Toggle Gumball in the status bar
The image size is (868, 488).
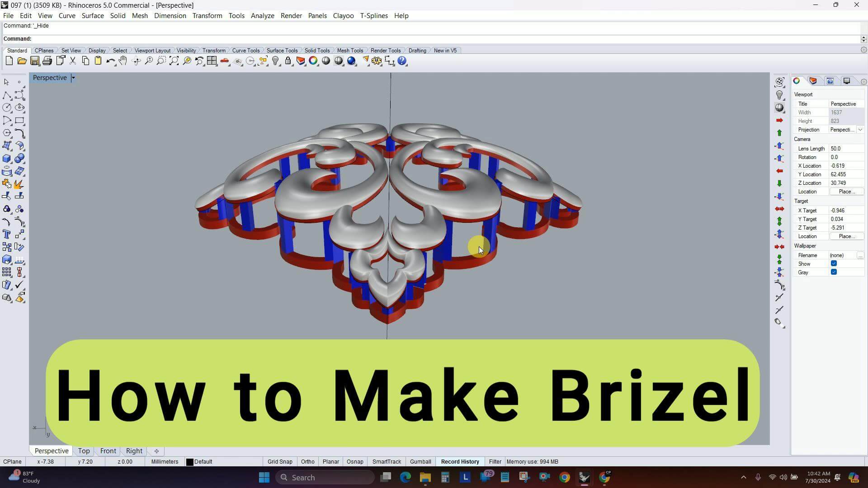(420, 462)
